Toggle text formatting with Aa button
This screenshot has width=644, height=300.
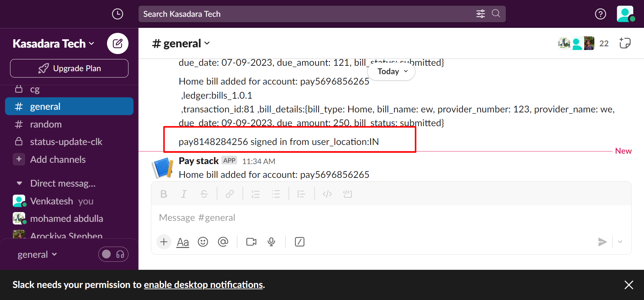(x=183, y=242)
